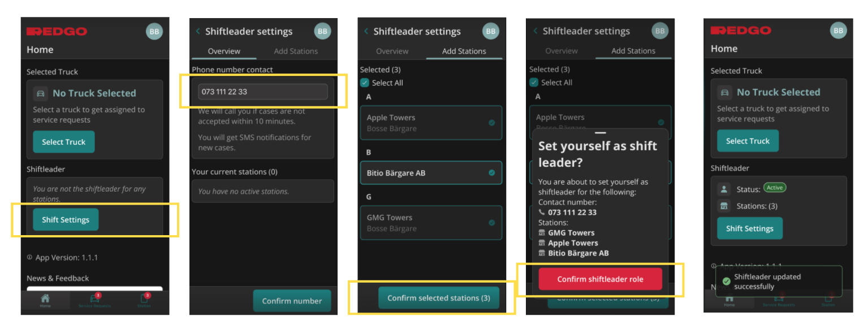Tap the store icon beside Stations: (3)
Screen dimensions: 868x325
tap(724, 206)
